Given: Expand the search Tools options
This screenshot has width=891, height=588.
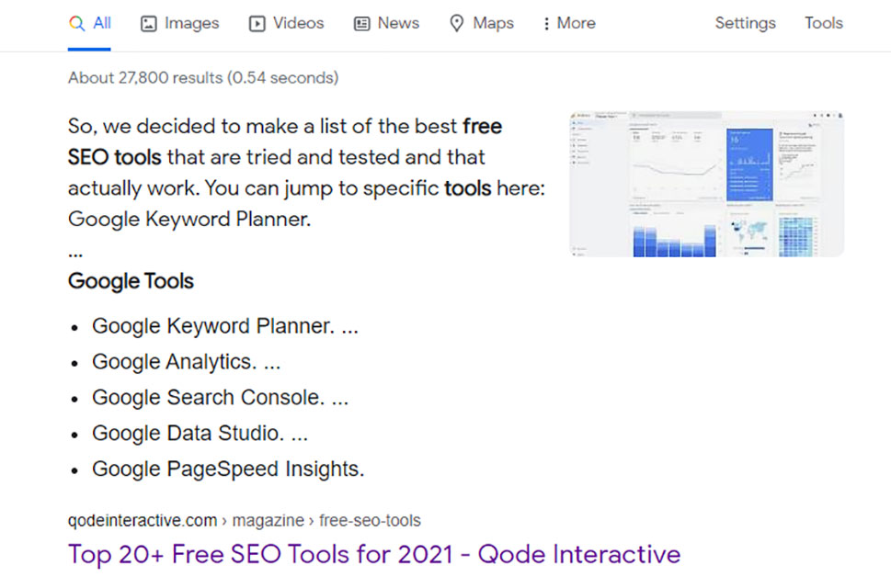Looking at the screenshot, I should 823,23.
